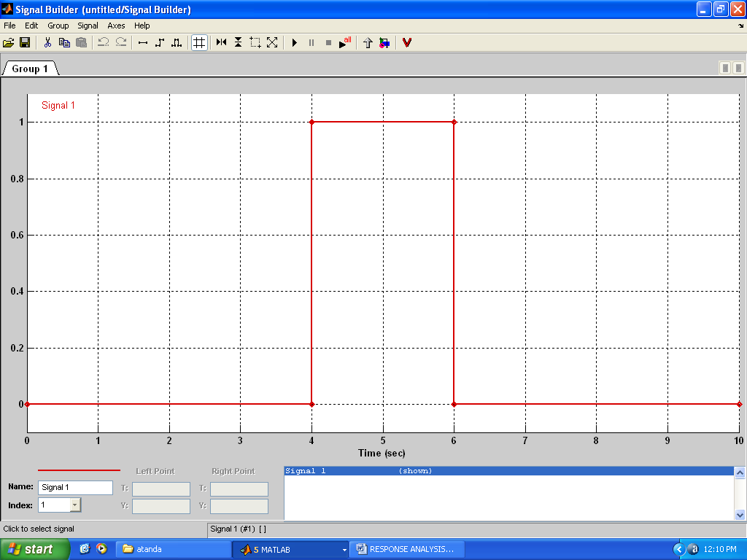Click the signal list scrollbar down arrow

(740, 514)
